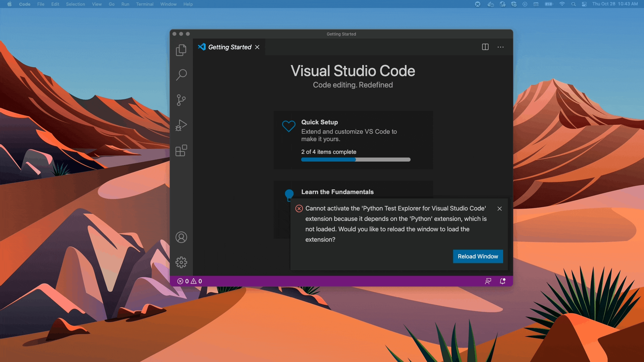
Task: Open the Terminal menu
Action: (145, 4)
